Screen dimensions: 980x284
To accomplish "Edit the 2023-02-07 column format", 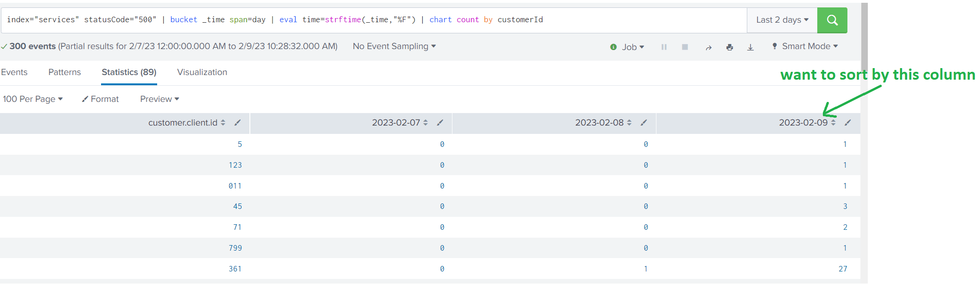I will 440,122.
